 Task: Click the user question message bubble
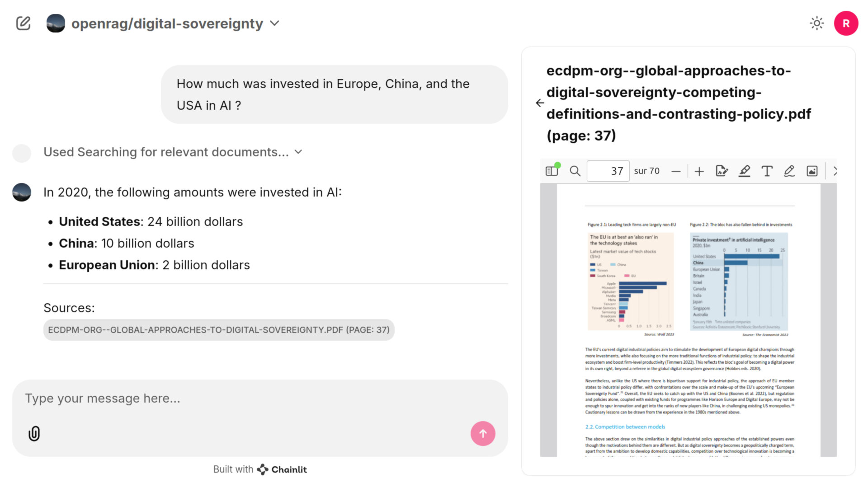tap(335, 94)
